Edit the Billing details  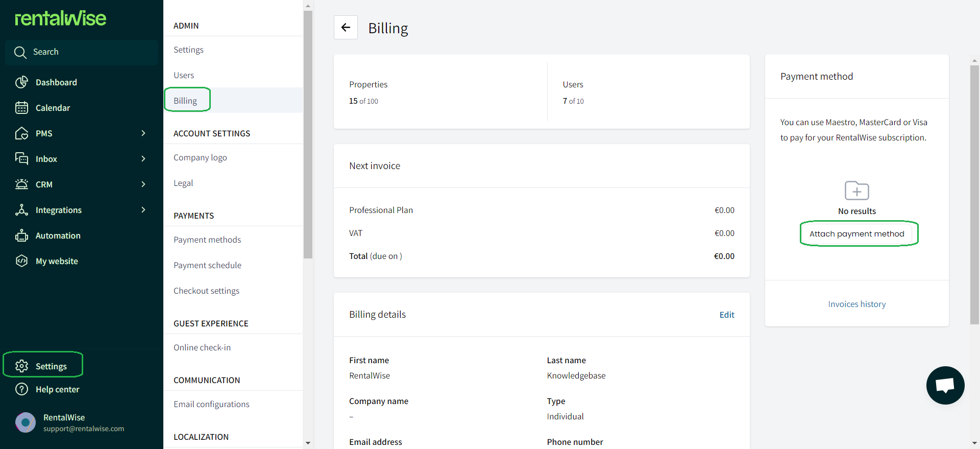coord(727,315)
